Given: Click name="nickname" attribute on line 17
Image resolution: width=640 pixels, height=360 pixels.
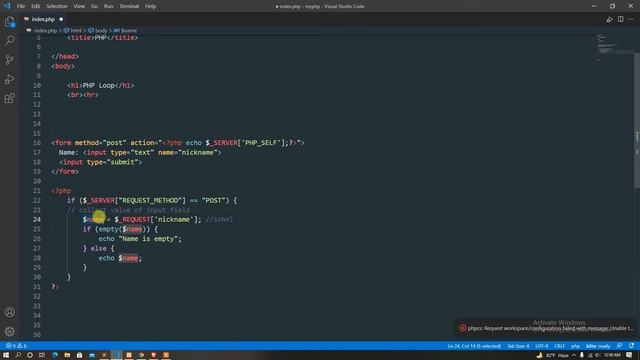Looking at the screenshot, I should tap(190, 152).
